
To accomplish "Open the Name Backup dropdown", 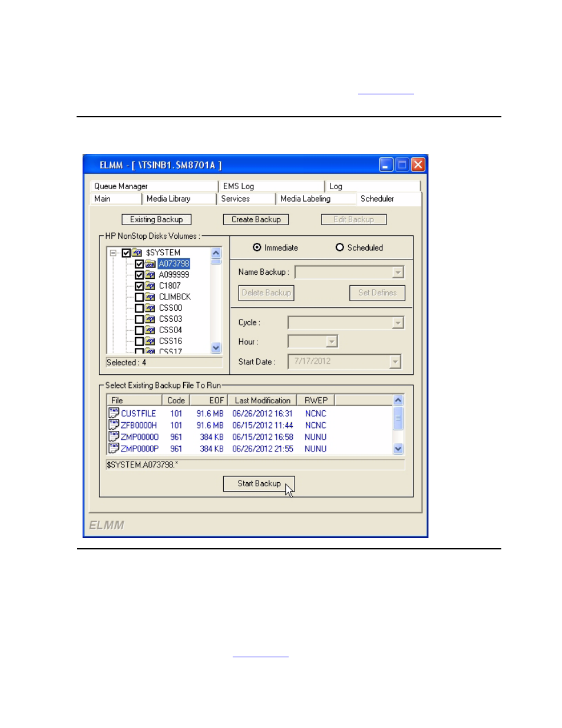I will (398, 272).
